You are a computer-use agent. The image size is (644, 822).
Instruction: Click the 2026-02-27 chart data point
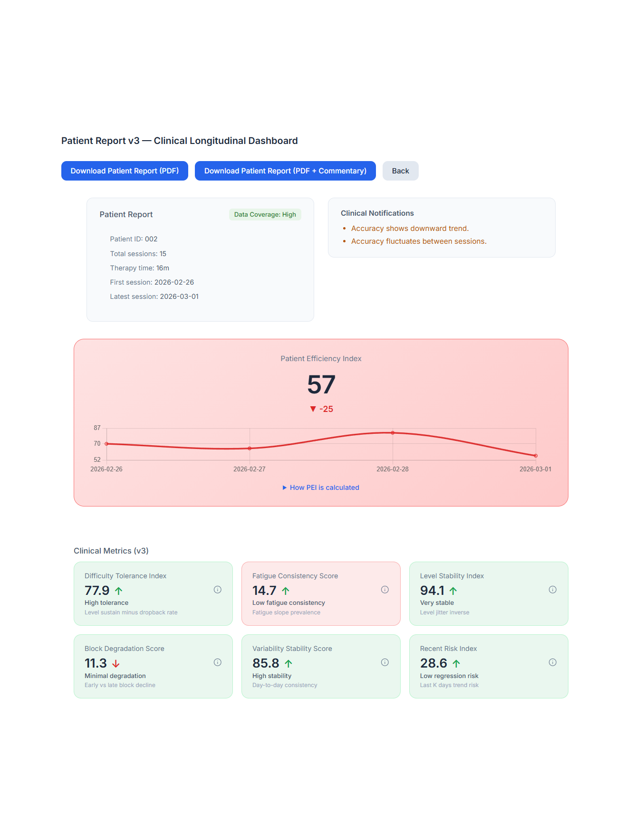tap(250, 449)
